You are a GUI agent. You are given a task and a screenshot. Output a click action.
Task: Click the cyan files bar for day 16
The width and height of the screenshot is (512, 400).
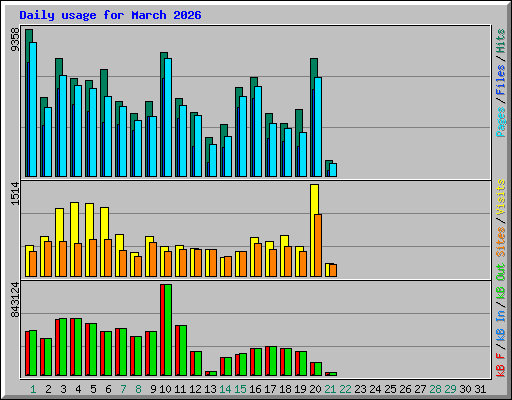point(258,131)
